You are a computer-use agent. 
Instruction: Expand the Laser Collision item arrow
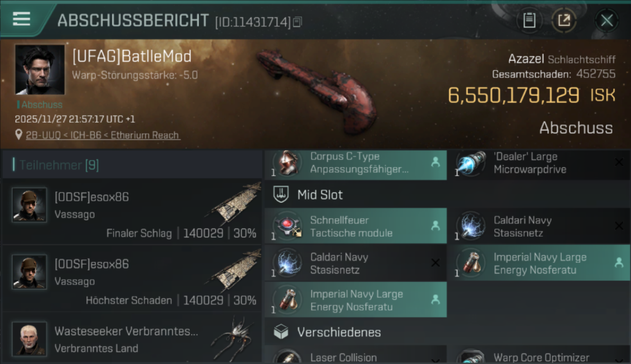click(x=435, y=360)
